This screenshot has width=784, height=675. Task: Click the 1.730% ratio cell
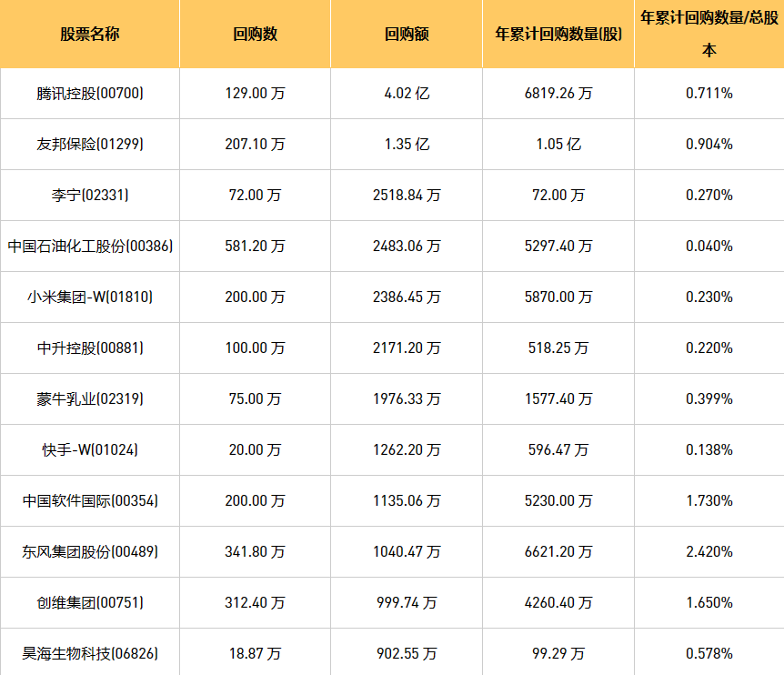click(x=709, y=501)
